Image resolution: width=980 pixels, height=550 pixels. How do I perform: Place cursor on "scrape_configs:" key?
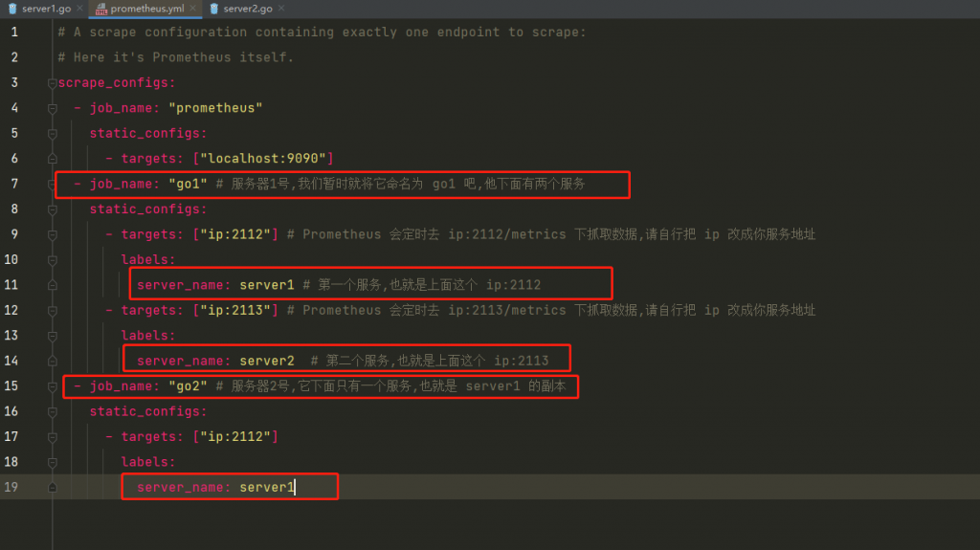tap(117, 82)
